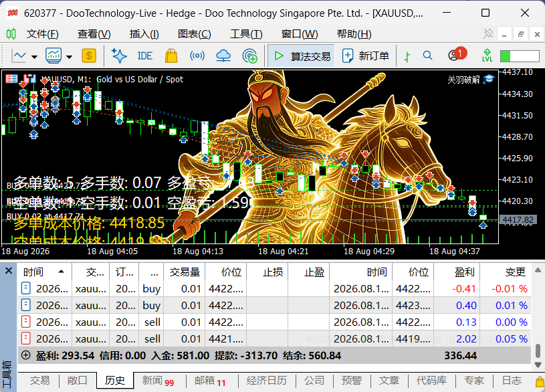Sort by the 交易量 column header
The width and height of the screenshot is (545, 392).
(x=184, y=272)
